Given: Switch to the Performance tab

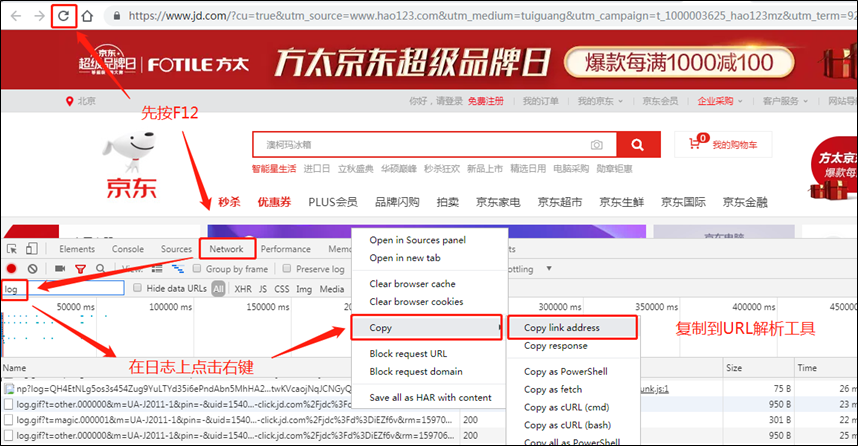Looking at the screenshot, I should click(286, 249).
